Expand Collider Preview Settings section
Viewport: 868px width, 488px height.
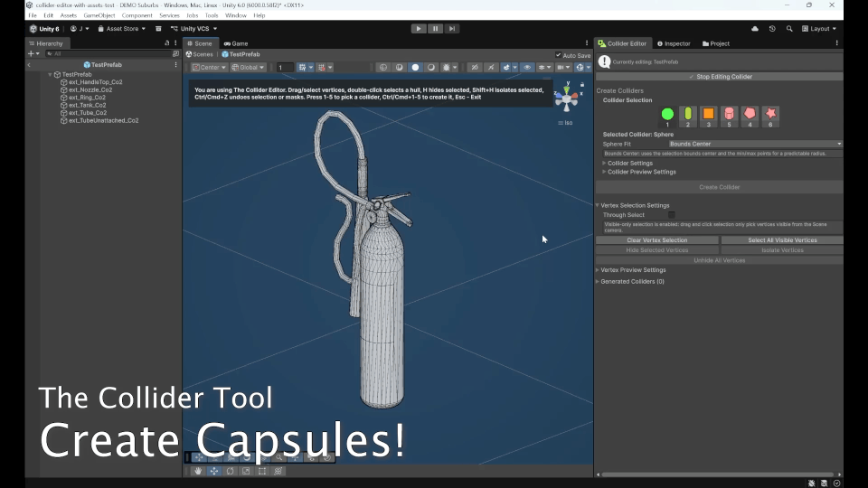(641, 172)
